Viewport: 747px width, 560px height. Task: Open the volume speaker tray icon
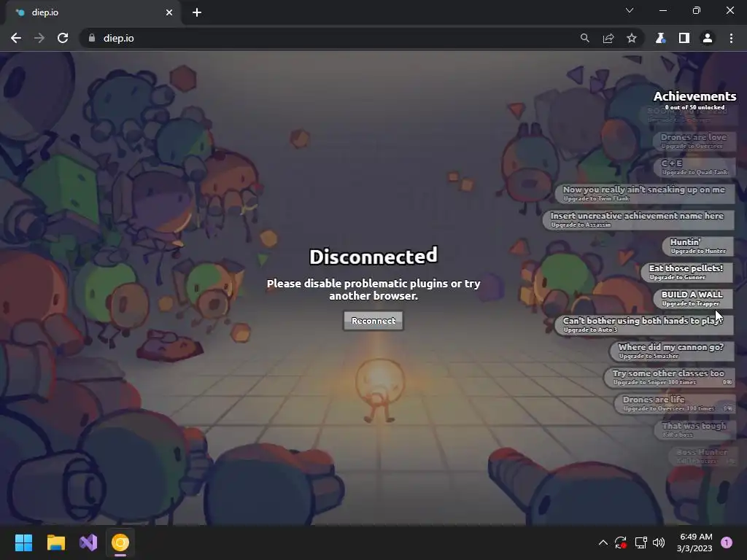click(659, 542)
